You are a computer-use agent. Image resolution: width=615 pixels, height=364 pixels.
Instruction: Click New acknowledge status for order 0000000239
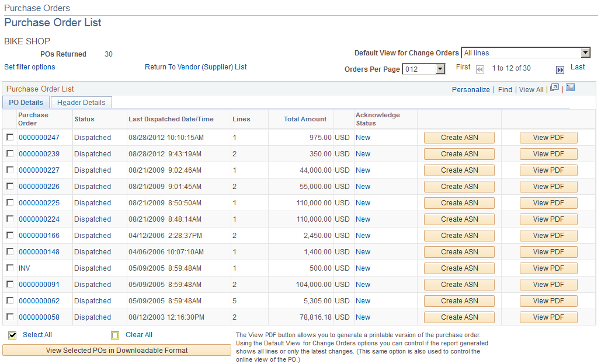(363, 153)
